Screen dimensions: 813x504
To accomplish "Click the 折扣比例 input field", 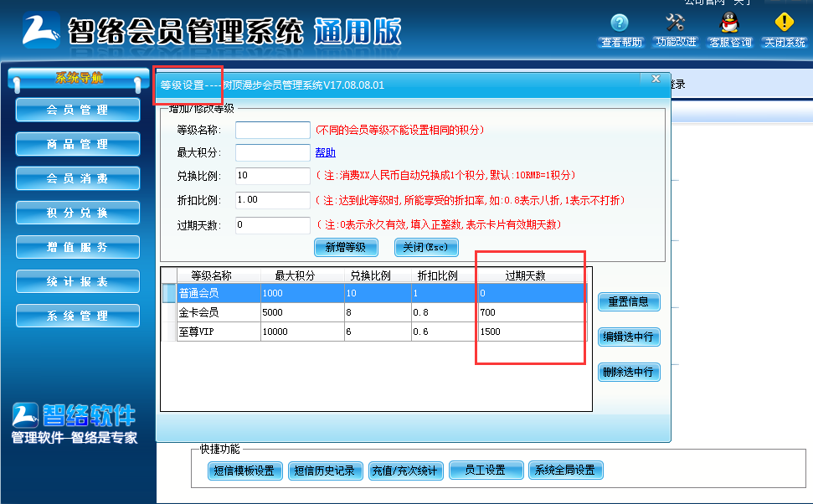I will (273, 200).
